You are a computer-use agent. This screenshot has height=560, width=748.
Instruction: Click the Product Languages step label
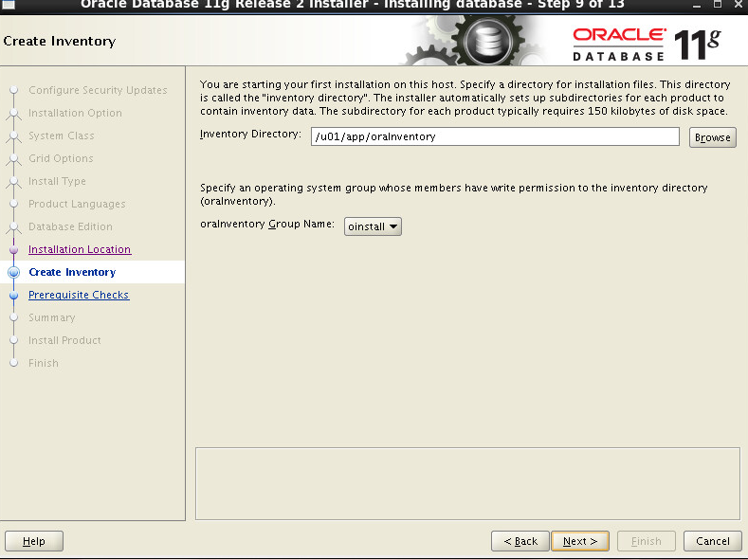tap(77, 204)
